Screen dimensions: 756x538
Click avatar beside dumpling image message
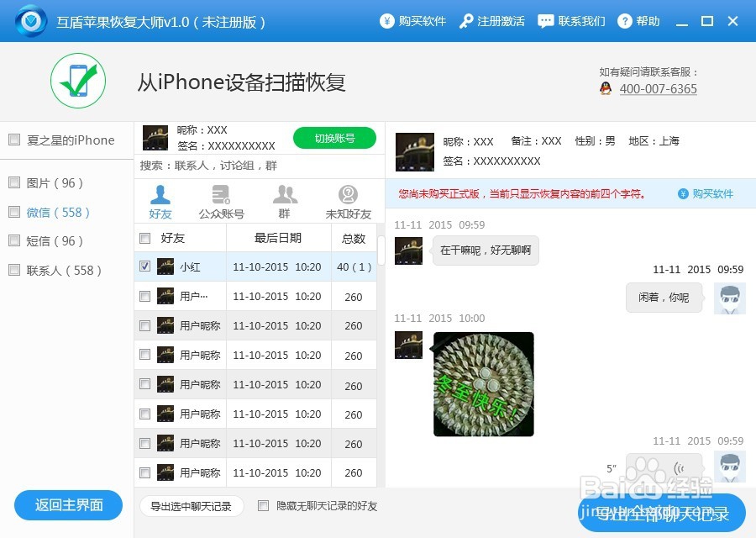click(x=408, y=345)
